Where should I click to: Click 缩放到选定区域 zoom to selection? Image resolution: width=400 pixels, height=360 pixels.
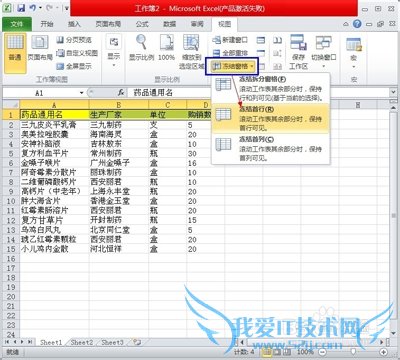coord(191,52)
